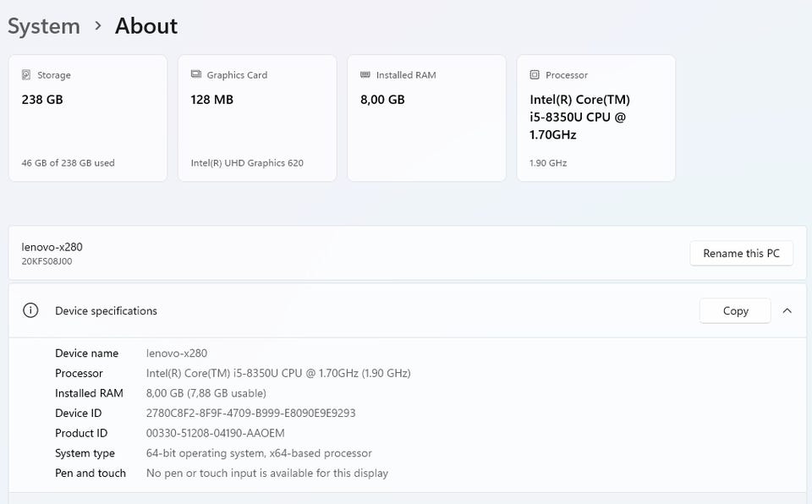This screenshot has width=812, height=504.
Task: Click the Rename this PC button
Action: tap(741, 253)
